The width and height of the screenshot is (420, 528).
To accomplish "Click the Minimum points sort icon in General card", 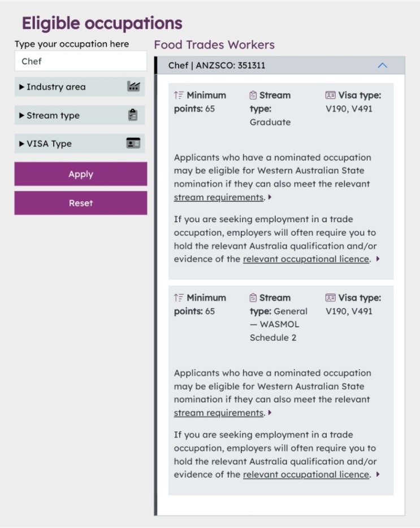I will click(179, 298).
